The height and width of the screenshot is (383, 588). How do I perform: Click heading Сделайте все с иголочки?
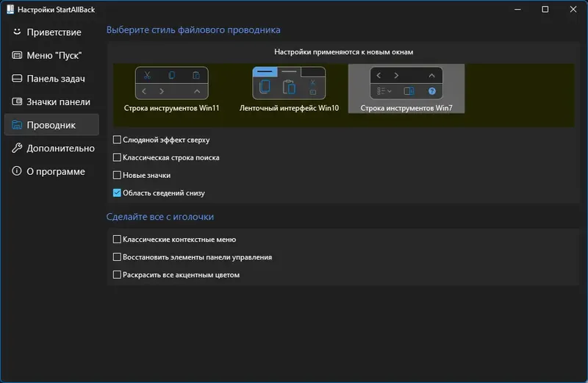point(160,216)
